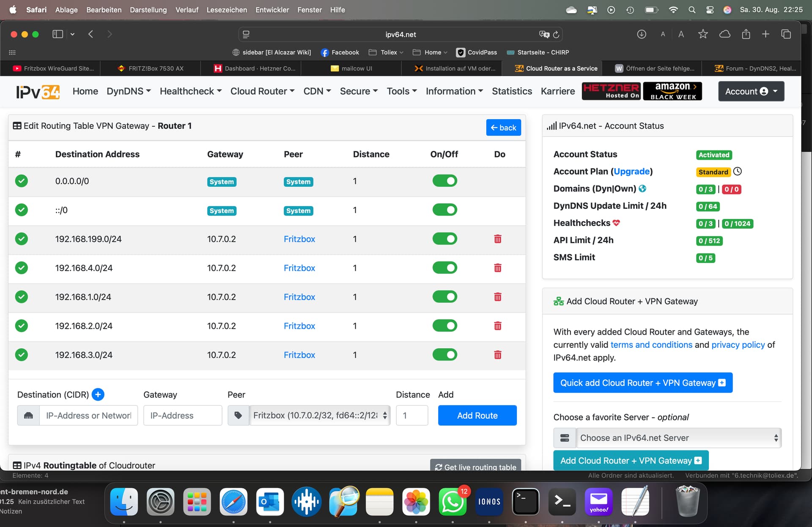Toggle off the 0.0.0.0/0 route switch

point(444,181)
